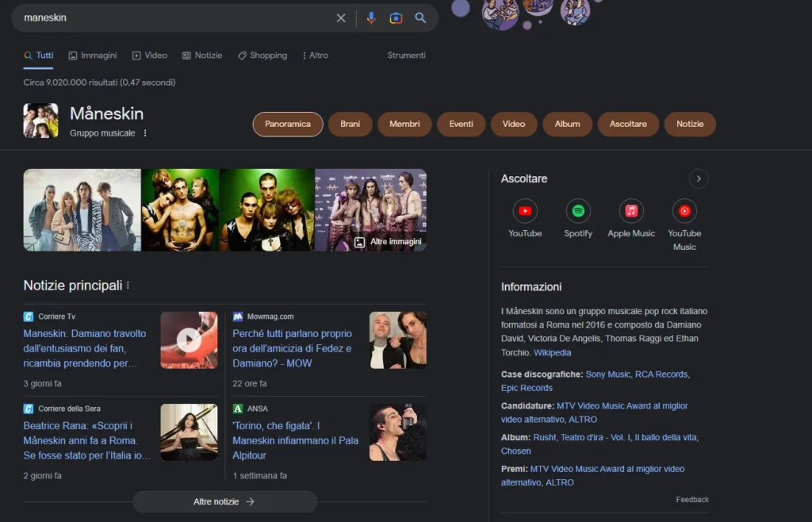Select the Membri chip
This screenshot has width=812, height=522.
coord(404,125)
